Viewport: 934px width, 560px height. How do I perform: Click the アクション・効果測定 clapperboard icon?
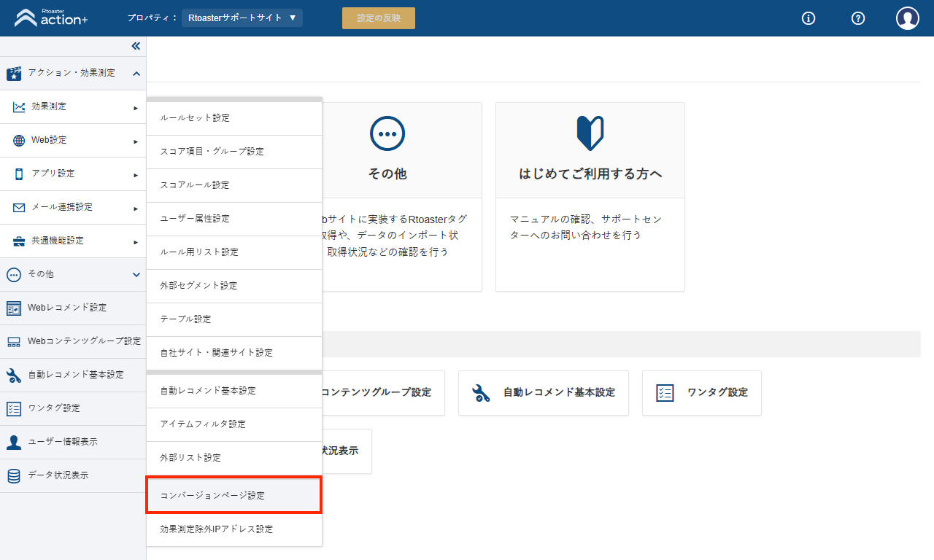[x=14, y=74]
